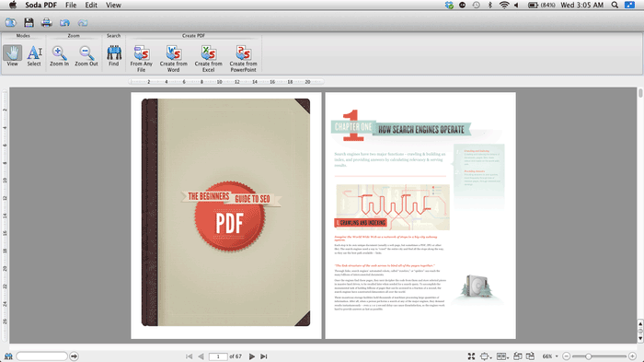Expand the page layout view dropdown

coord(502,356)
